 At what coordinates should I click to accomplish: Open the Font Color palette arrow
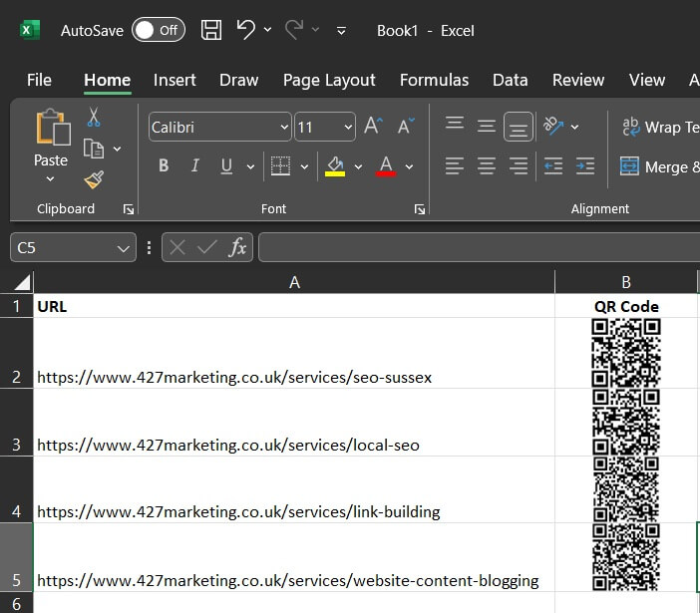tap(409, 166)
